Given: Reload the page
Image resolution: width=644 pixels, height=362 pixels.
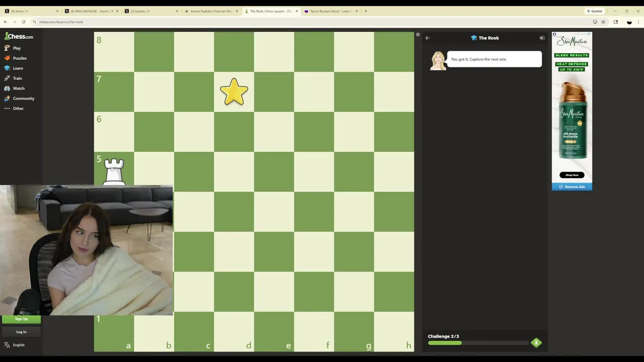Looking at the screenshot, I should tap(24, 22).
